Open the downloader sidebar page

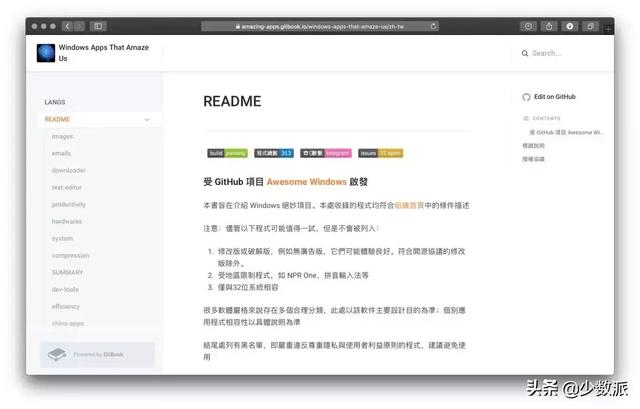[x=69, y=170]
